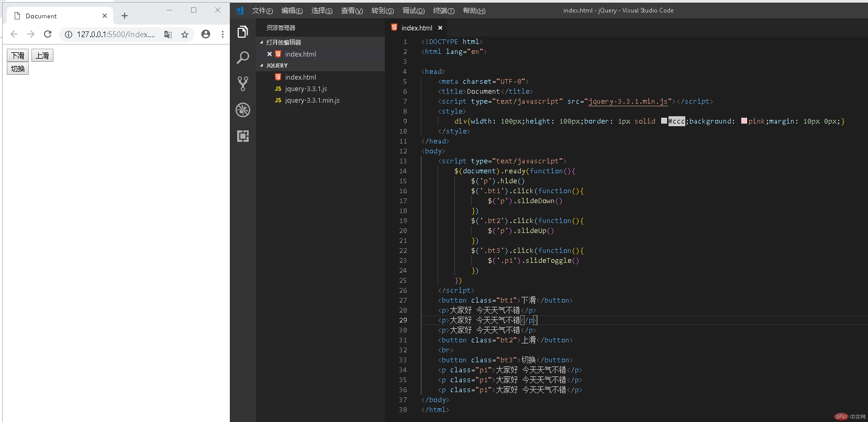Image resolution: width=868 pixels, height=422 pixels.
Task: Open the Source Control view icon
Action: [x=242, y=84]
